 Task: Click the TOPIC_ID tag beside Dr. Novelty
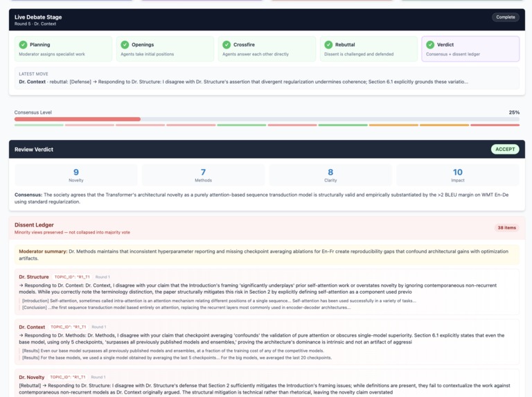tap(68, 378)
